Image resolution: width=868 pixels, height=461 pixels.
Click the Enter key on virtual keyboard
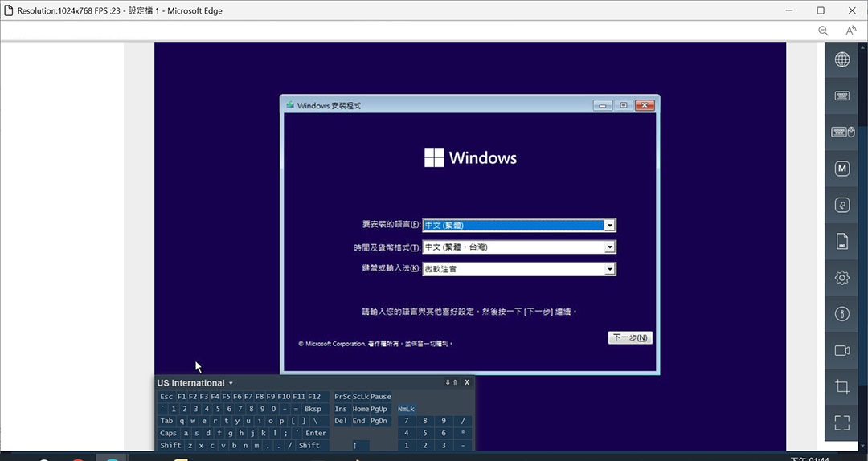tap(316, 434)
